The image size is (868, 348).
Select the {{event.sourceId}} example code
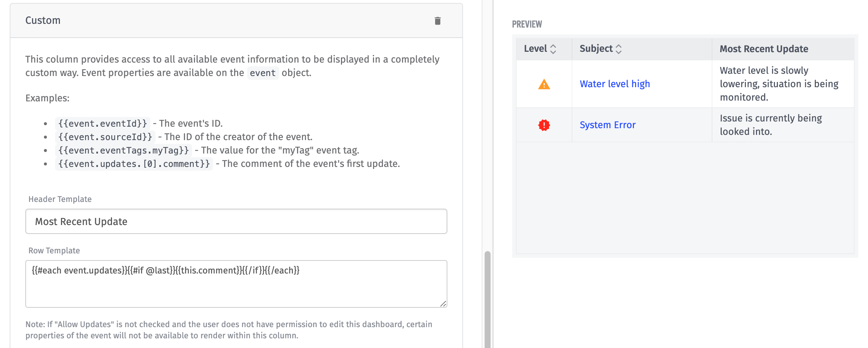click(105, 137)
